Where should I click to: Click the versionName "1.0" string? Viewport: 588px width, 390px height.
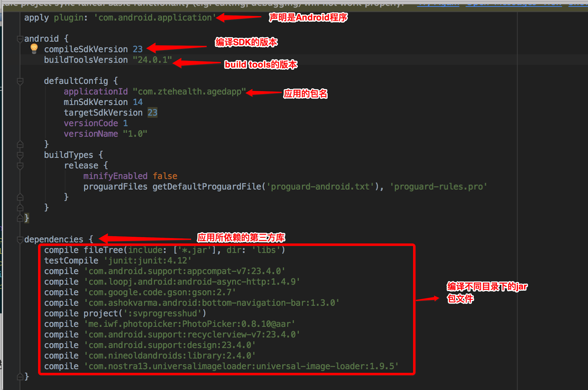pos(135,134)
